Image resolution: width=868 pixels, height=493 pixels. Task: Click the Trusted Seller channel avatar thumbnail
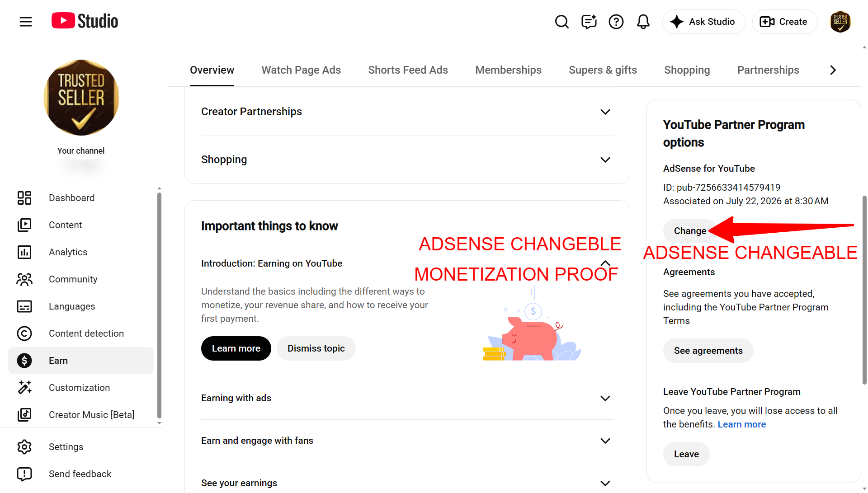[81, 97]
